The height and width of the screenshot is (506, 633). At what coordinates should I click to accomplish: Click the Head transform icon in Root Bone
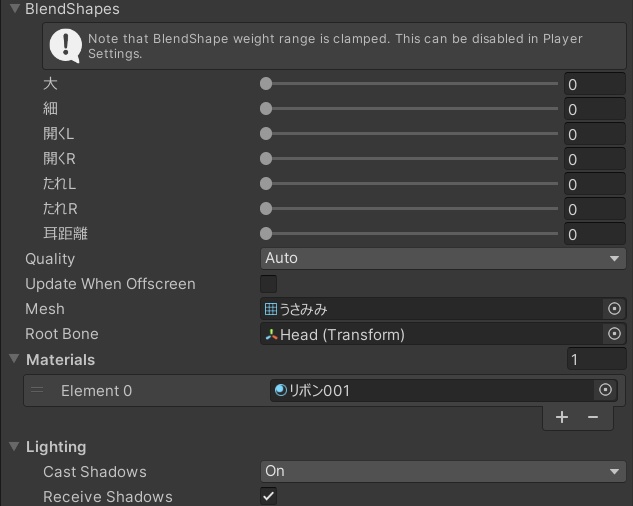271,335
